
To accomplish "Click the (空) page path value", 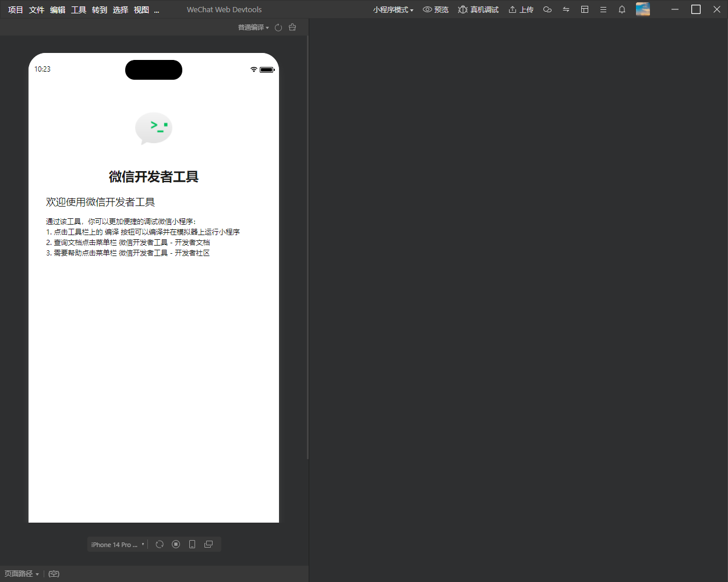I will click(54, 574).
